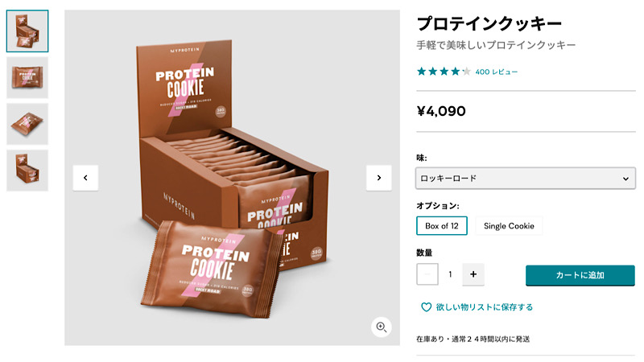
Task: Select the first thumbnail of cookie box
Action: click(x=27, y=31)
